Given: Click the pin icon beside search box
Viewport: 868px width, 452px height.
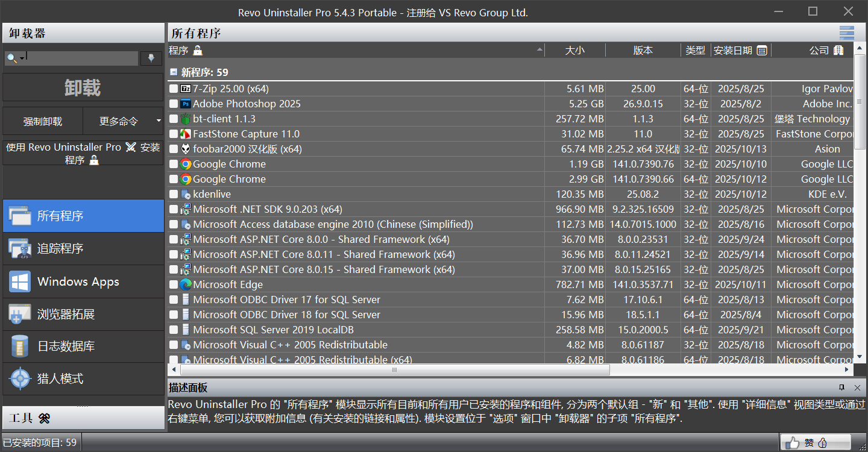Looking at the screenshot, I should (x=151, y=58).
